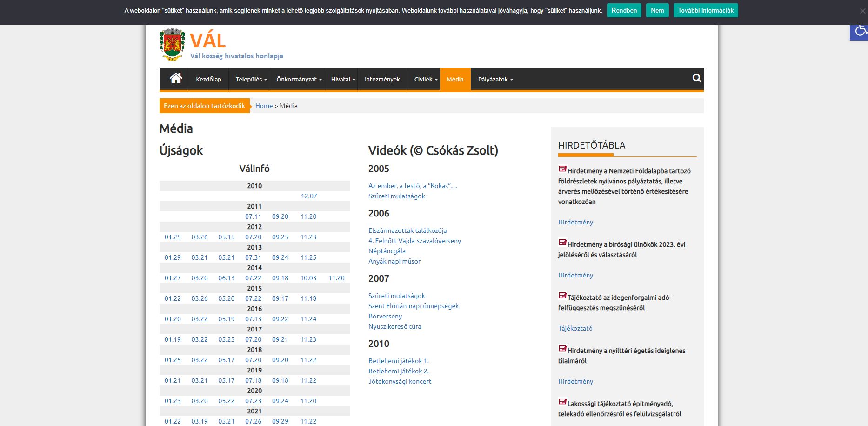868x426 pixels.
Task: Click icon beside nyílttéri égetés hirdetmény
Action: [x=562, y=349]
